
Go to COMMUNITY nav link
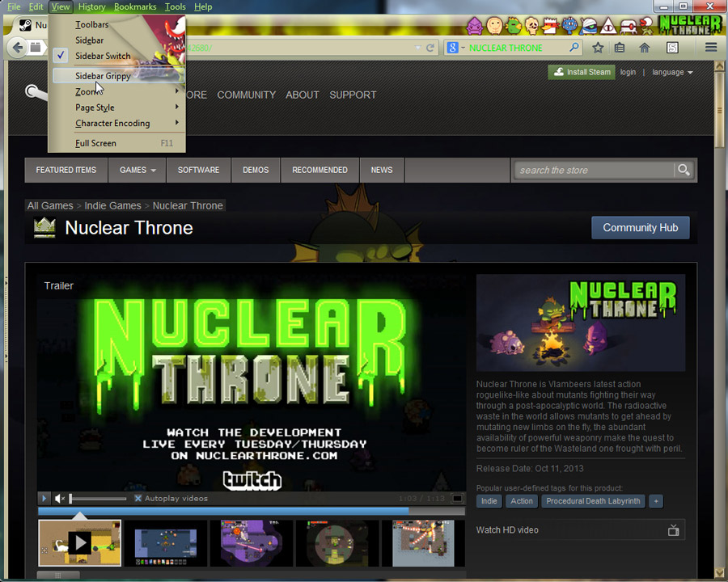point(246,95)
